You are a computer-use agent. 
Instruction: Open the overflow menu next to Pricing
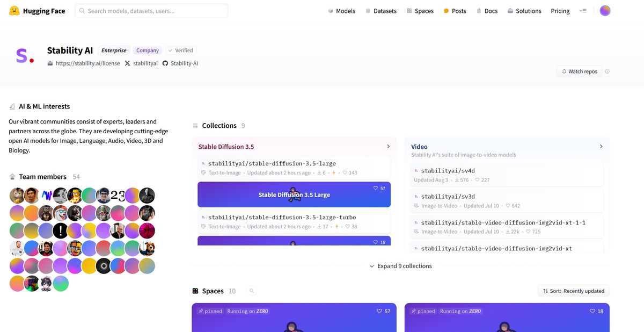coord(583,10)
